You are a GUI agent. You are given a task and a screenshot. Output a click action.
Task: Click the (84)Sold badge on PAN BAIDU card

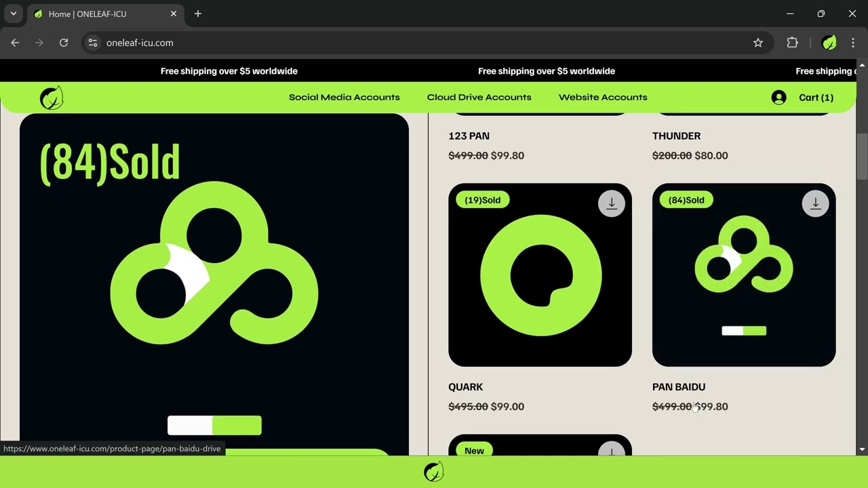point(686,200)
